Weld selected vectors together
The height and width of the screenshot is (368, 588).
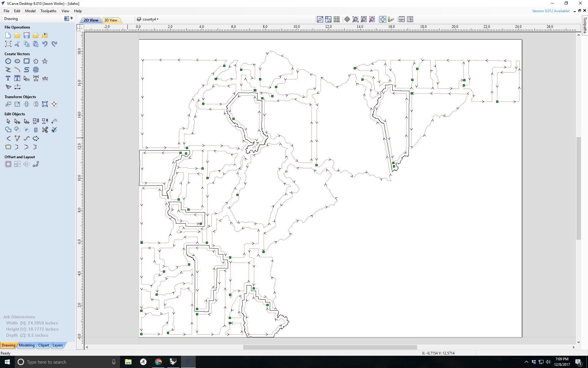pyautogui.click(x=8, y=130)
